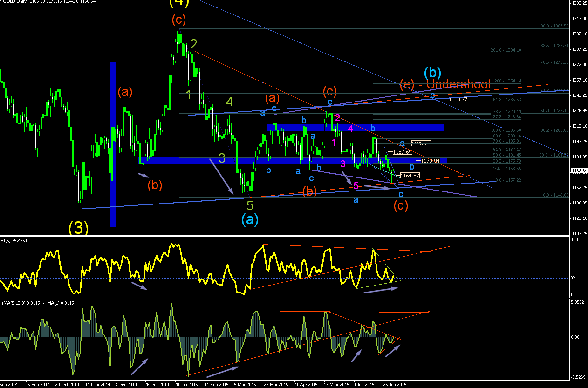
Task: Click the 1238.77 price tag
Action: point(458,99)
